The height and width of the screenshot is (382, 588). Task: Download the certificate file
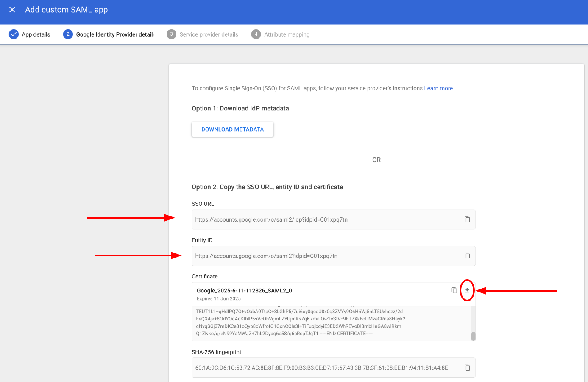tap(467, 290)
